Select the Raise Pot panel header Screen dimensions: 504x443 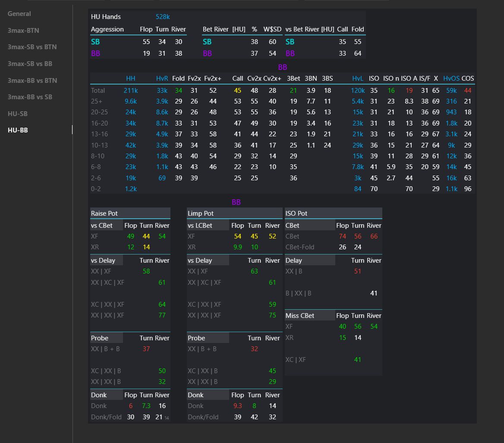pos(104,214)
